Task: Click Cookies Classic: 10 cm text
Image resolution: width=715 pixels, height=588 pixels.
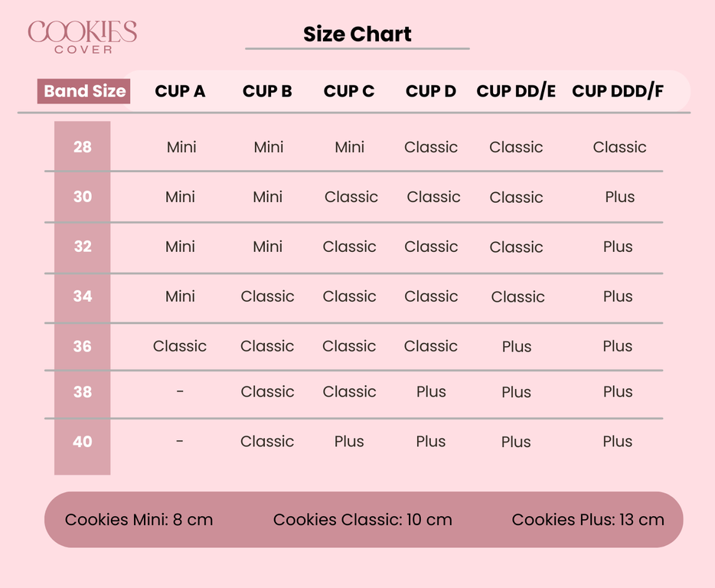Action: click(x=362, y=519)
